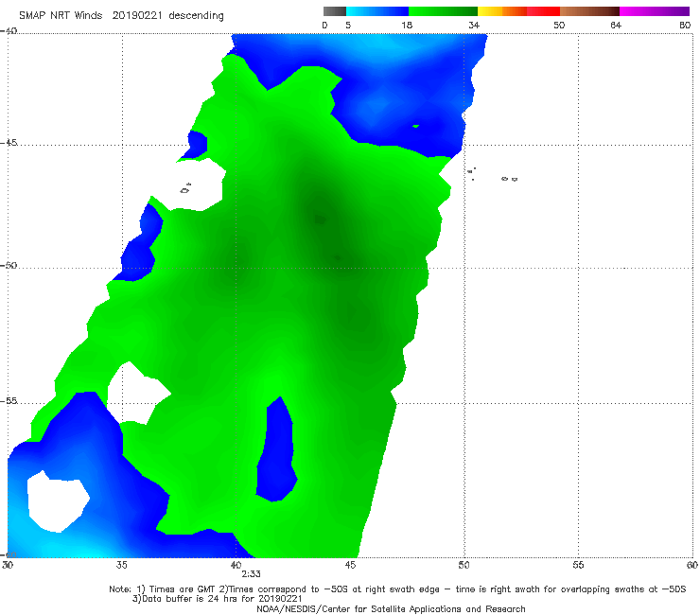Click the 'Data buffer is 24 hrs' note
This screenshot has height=615, width=700.
(x=217, y=599)
